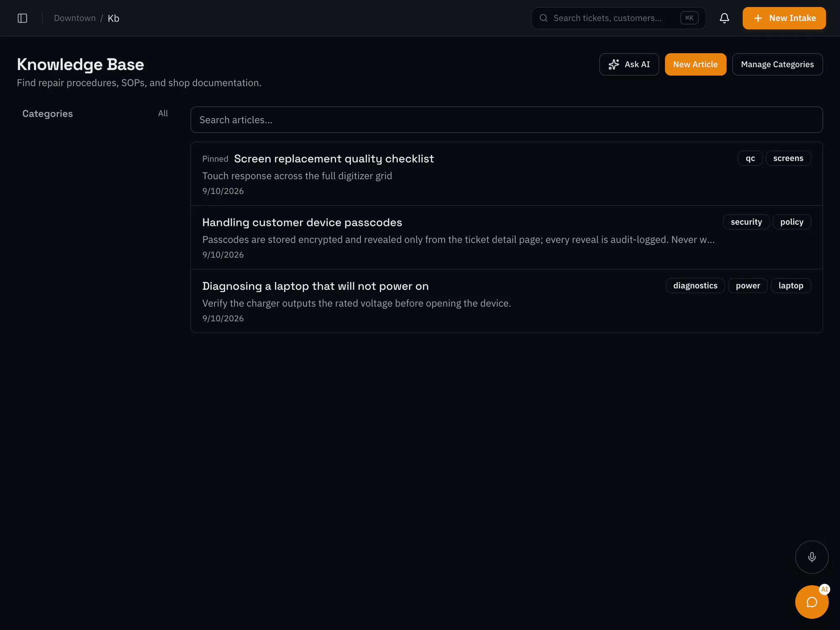This screenshot has width=840, height=630.
Task: Click the Ask AI sparkle icon
Action: [x=614, y=64]
